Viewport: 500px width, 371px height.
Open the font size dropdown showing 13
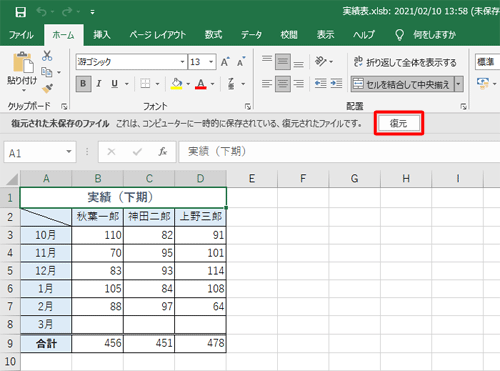pos(211,62)
